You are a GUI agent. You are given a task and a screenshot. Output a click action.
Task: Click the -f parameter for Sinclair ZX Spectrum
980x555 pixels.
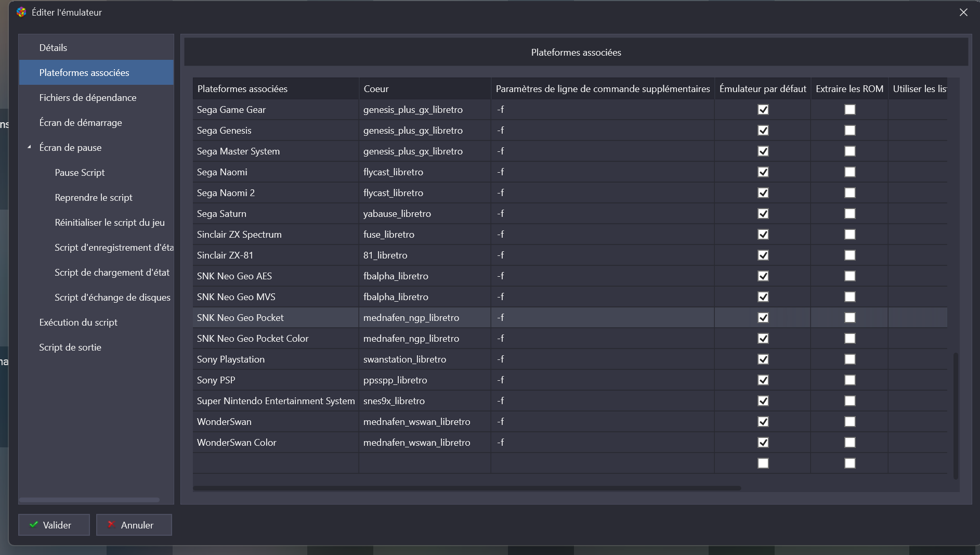603,234
